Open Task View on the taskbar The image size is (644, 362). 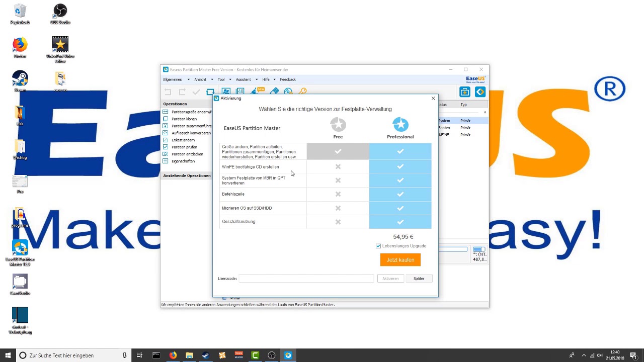(x=139, y=355)
